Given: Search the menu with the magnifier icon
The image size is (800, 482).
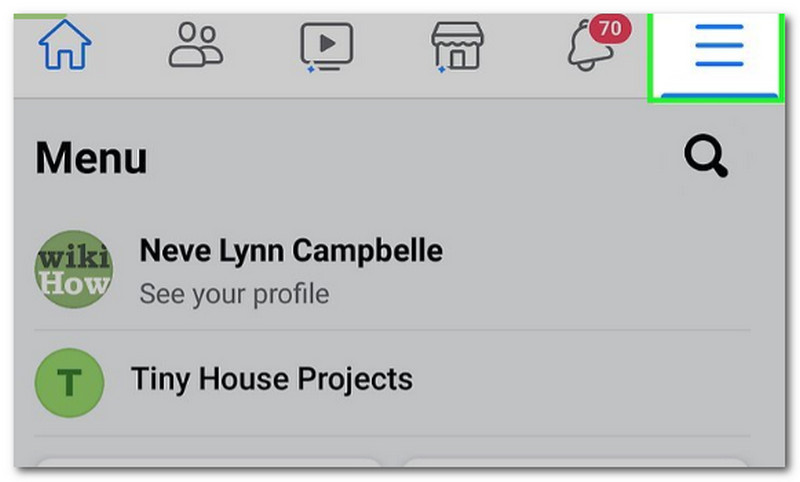Looking at the screenshot, I should [706, 159].
